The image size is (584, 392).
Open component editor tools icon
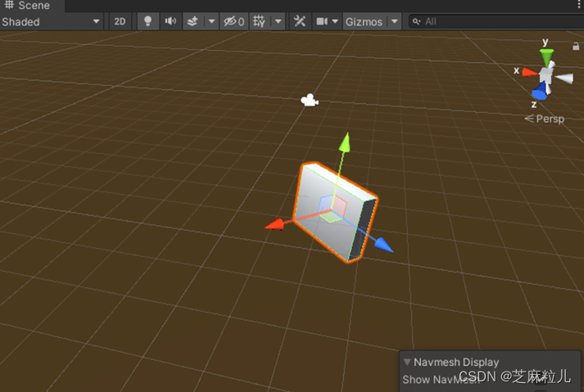coord(300,21)
